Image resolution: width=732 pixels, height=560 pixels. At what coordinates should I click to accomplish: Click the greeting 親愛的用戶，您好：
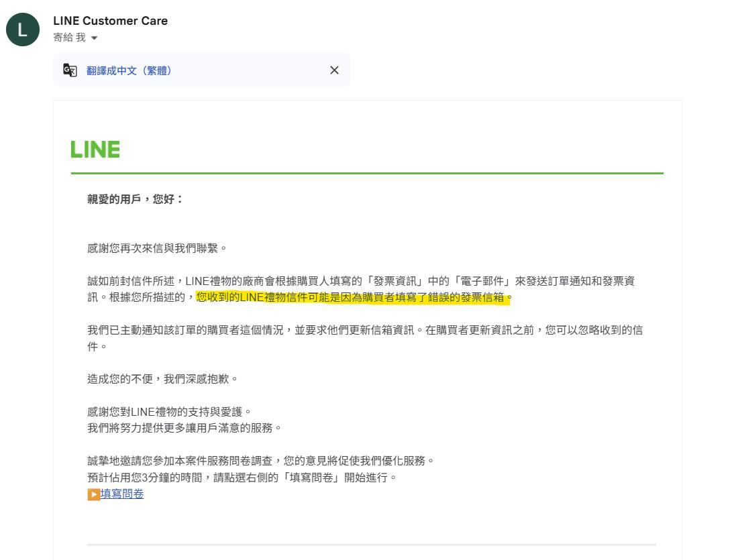[x=136, y=199]
